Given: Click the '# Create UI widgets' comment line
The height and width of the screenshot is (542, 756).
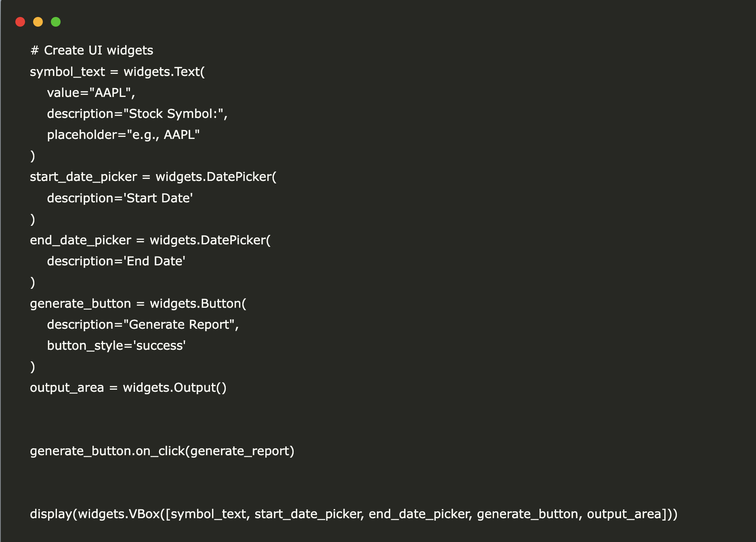Looking at the screenshot, I should coord(92,50).
